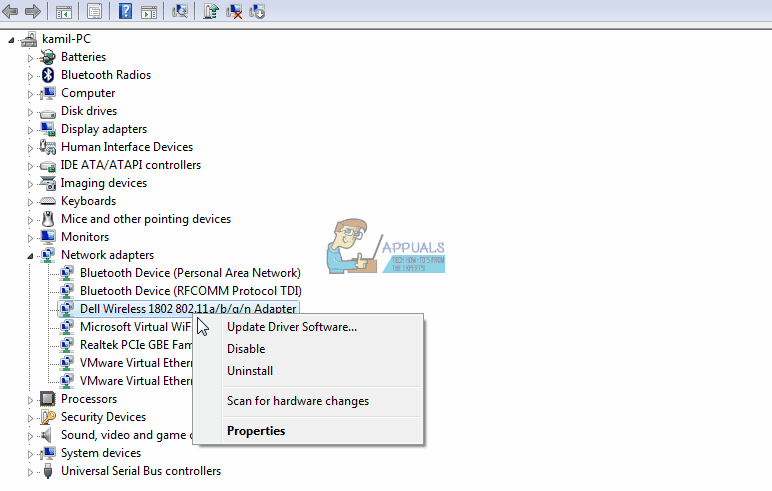Expand the Monitors node
Screen dimensions: 772x491
(30, 238)
